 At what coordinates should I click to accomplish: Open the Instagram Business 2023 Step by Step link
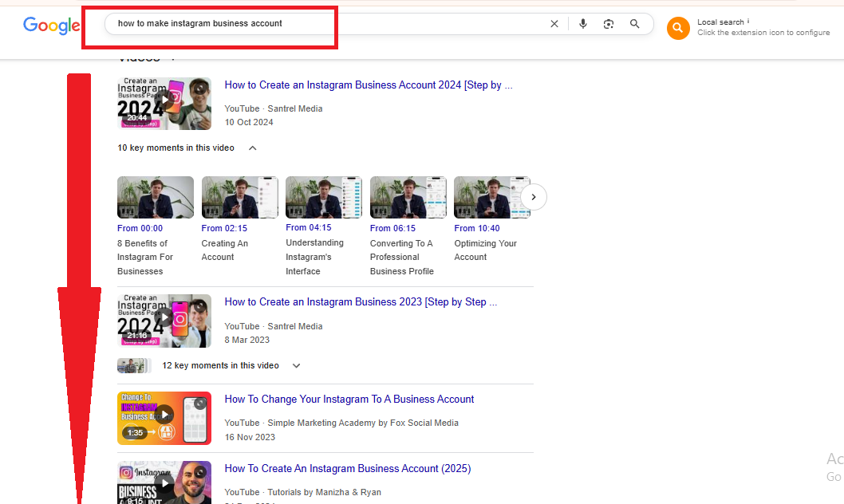tap(361, 301)
